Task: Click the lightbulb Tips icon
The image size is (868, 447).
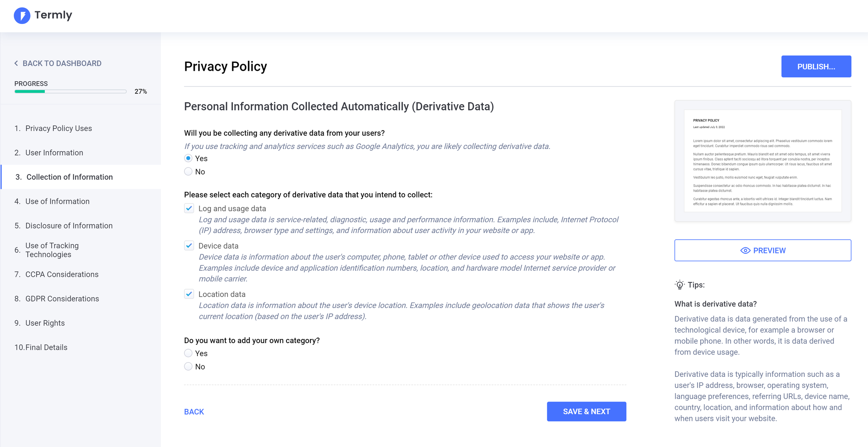Action: click(679, 285)
